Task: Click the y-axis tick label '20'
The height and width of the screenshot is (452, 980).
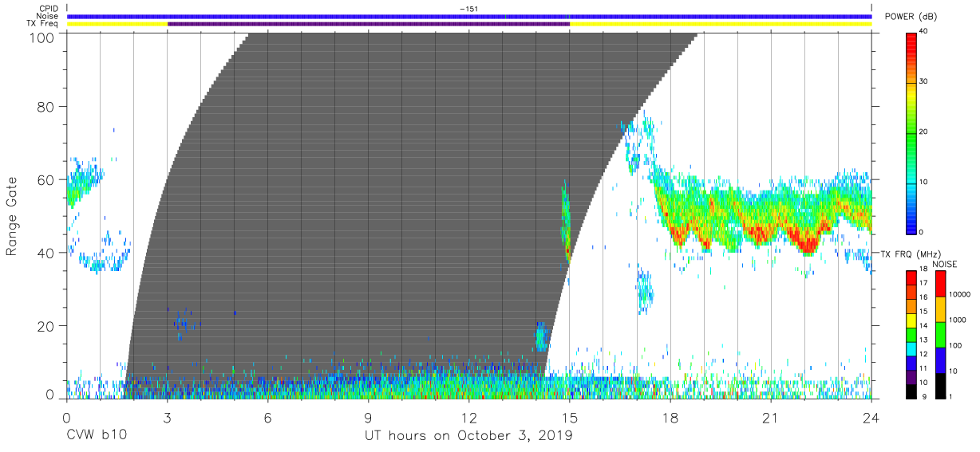Action: 45,326
